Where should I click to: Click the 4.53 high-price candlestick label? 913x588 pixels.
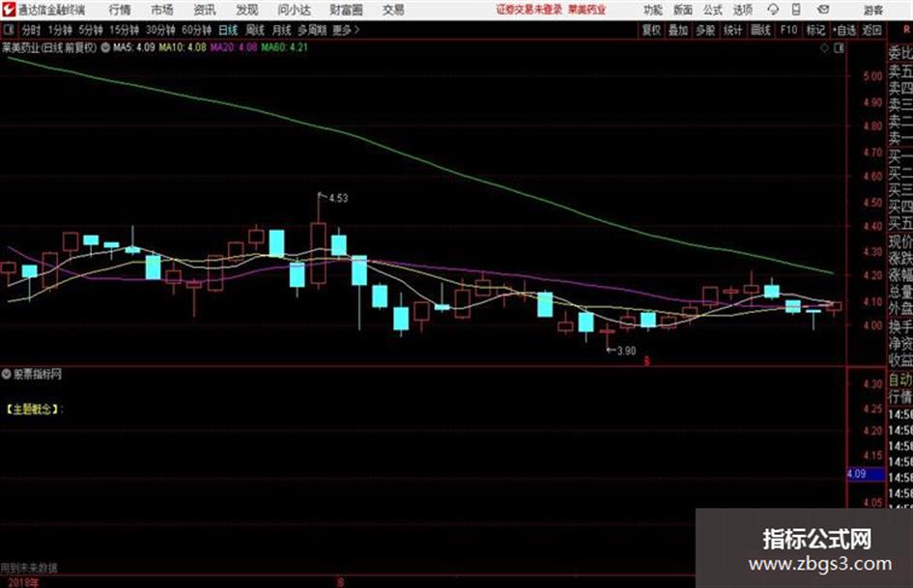[x=338, y=198]
